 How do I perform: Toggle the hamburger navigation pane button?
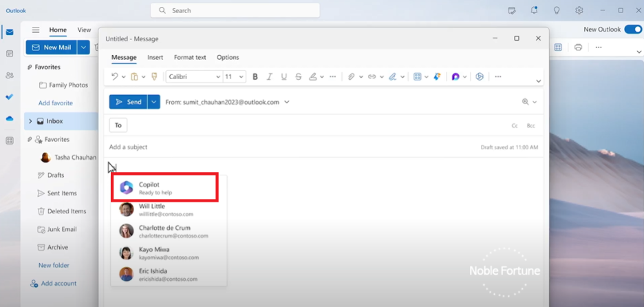[x=36, y=30]
